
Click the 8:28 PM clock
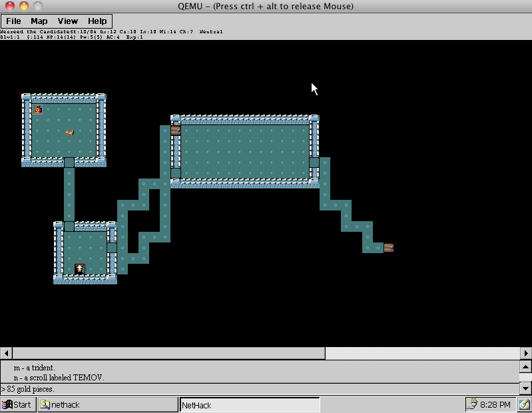pos(495,404)
